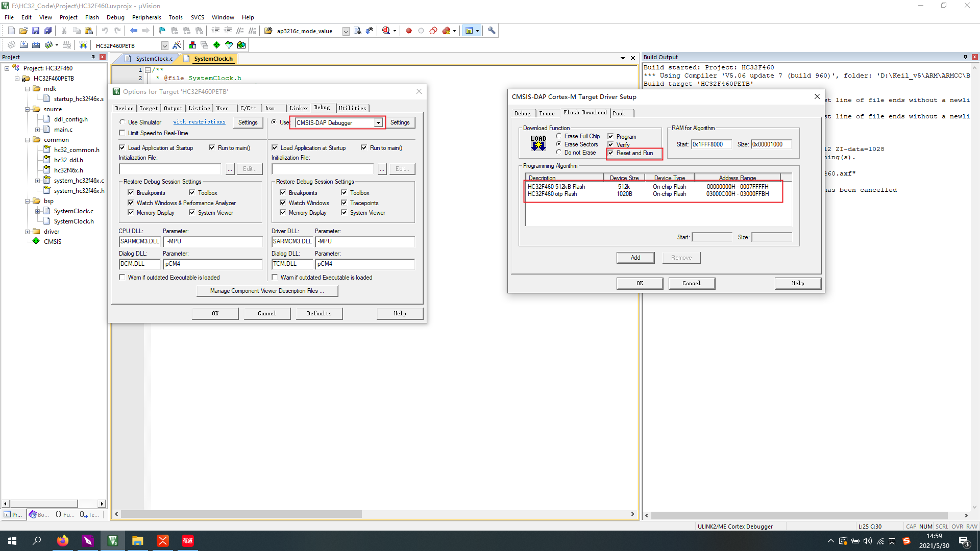Open the HC32F460PETB target dropdown

[x=164, y=45]
